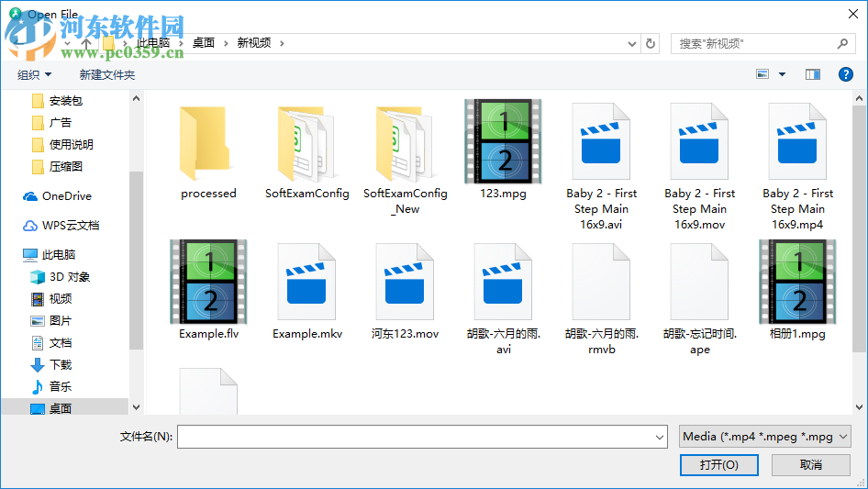868x489 pixels.
Task: Close the Open File dialog
Action: click(x=853, y=14)
